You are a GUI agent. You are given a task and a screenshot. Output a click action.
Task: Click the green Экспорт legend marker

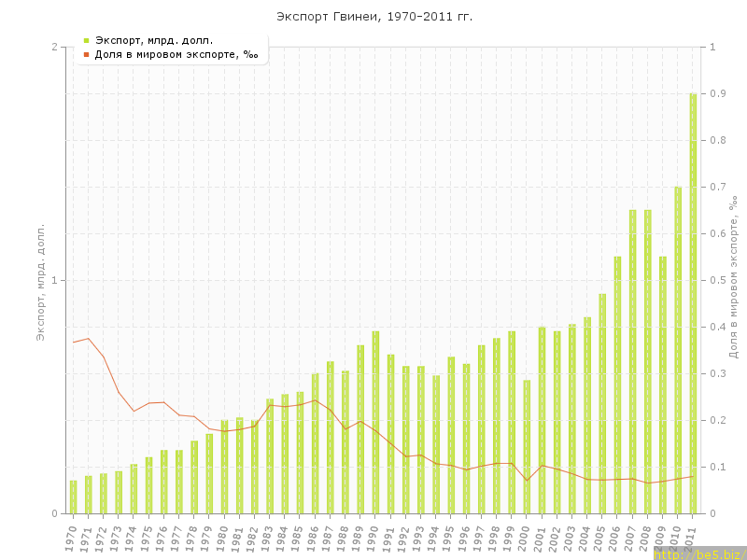[x=86, y=40]
